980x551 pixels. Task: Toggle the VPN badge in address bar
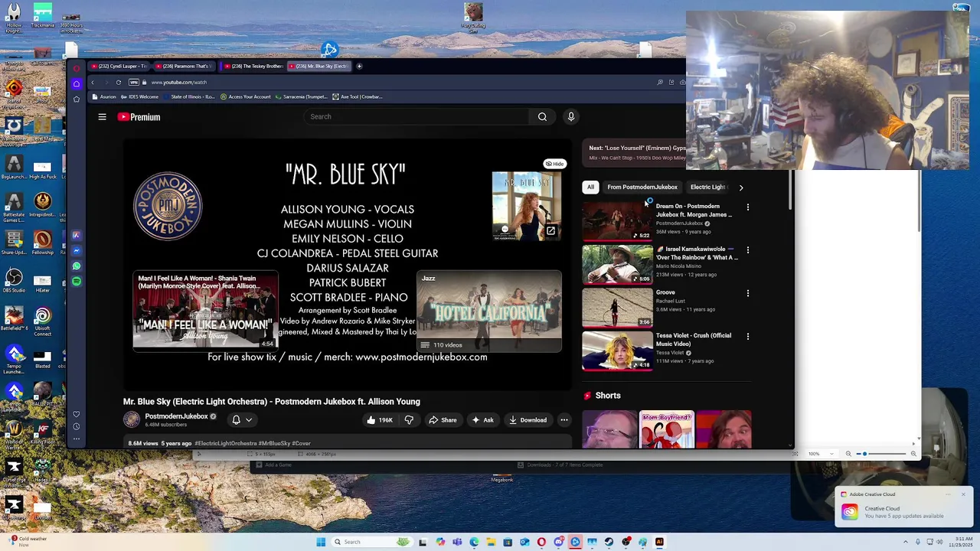pos(135,82)
